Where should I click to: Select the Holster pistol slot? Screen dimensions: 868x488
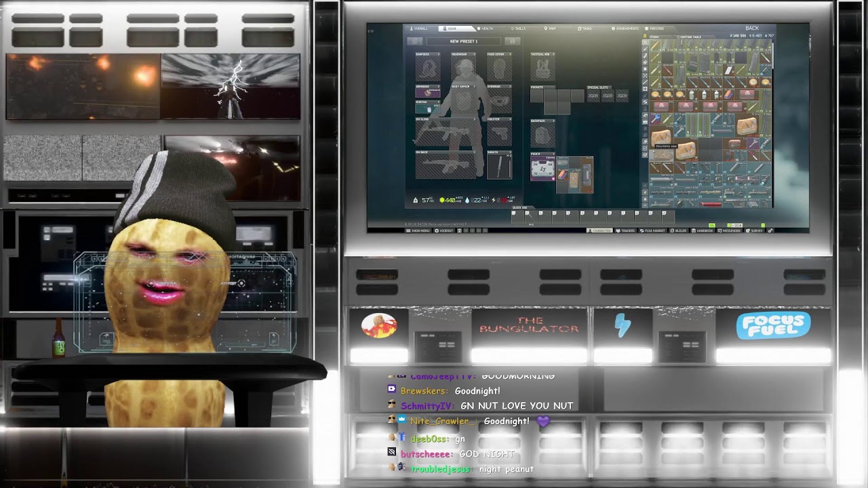[500, 131]
